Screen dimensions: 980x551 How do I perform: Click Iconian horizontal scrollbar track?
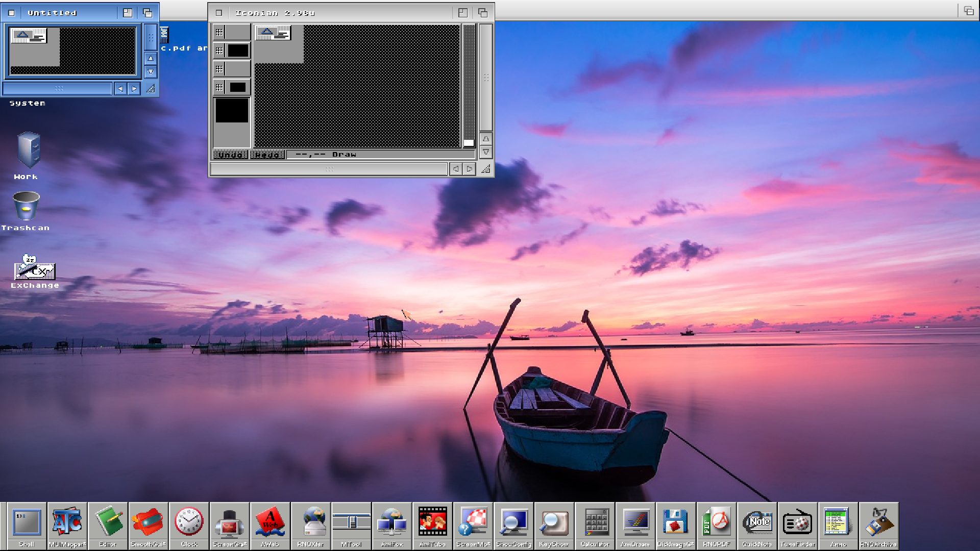pyautogui.click(x=329, y=169)
